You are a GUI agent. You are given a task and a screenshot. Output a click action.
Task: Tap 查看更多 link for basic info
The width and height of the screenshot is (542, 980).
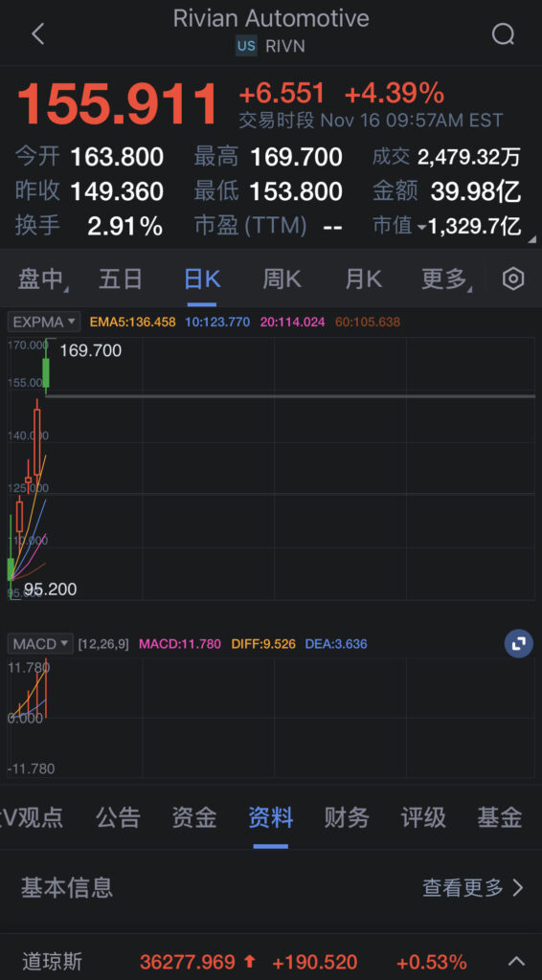pos(473,887)
